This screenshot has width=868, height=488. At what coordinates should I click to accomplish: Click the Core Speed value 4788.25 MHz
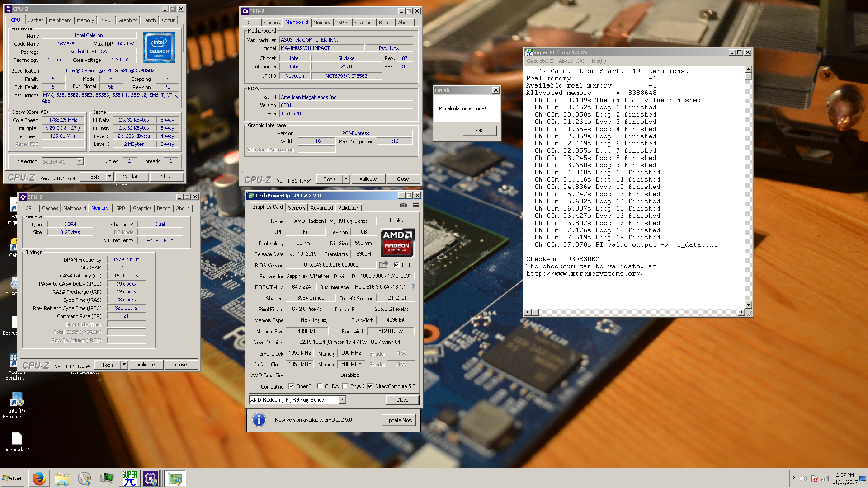(x=63, y=120)
